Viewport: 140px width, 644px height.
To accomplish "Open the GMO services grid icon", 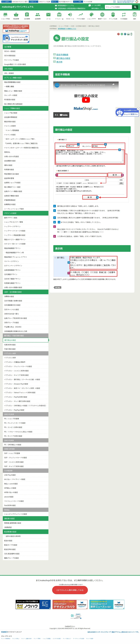I will click(x=114, y=2).
